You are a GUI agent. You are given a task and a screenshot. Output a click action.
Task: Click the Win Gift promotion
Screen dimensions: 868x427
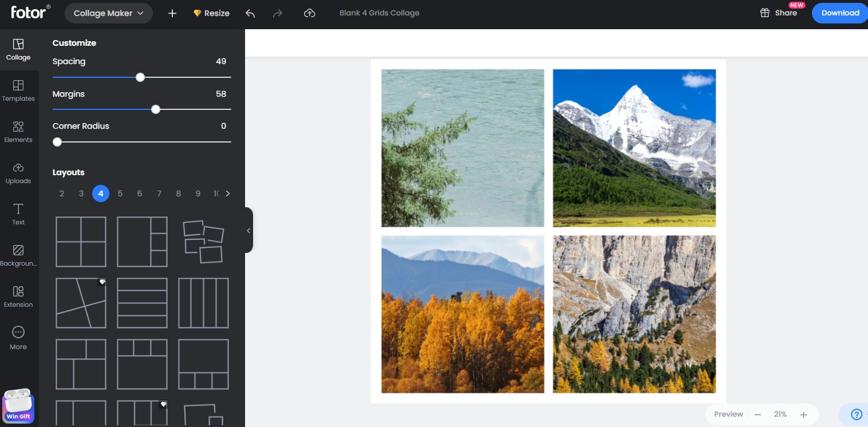18,405
